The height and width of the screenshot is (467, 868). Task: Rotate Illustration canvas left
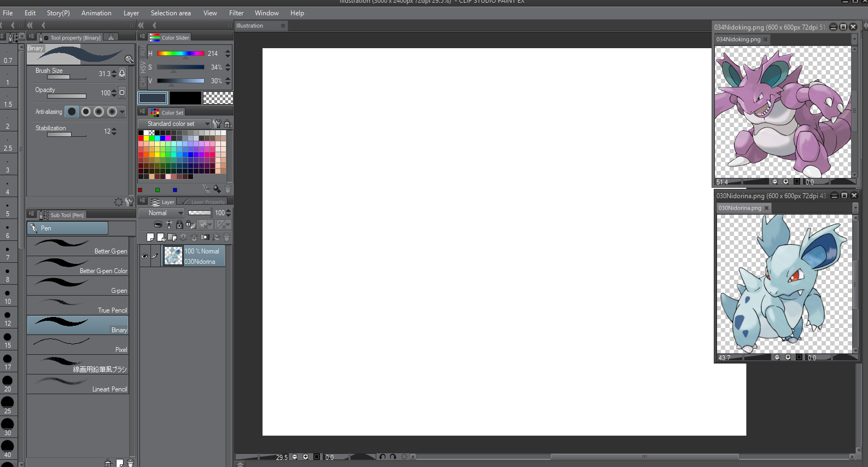[x=382, y=457]
